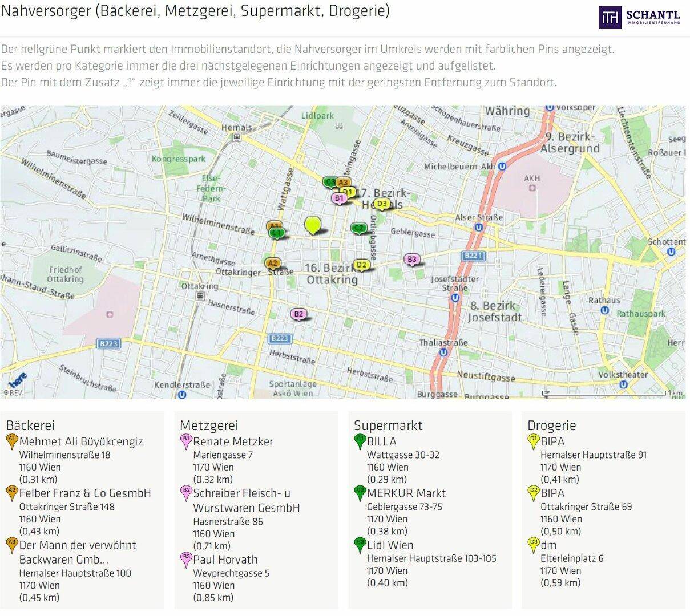Image resolution: width=690 pixels, height=616 pixels.
Task: Click the here map logo
Action: (18, 380)
